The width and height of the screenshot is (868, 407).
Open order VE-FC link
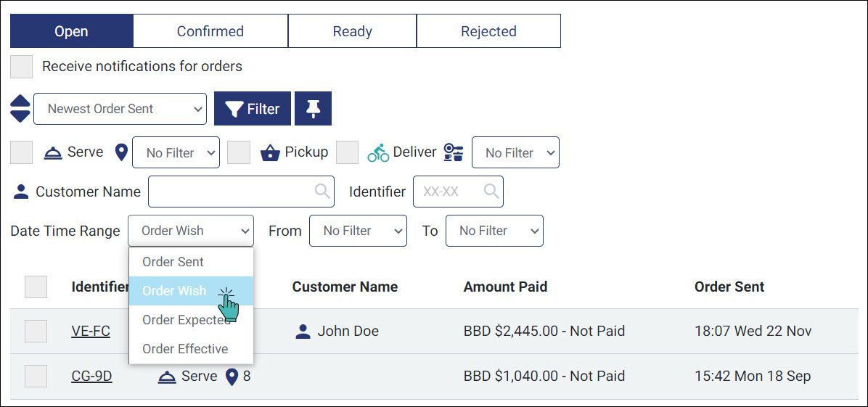(91, 331)
